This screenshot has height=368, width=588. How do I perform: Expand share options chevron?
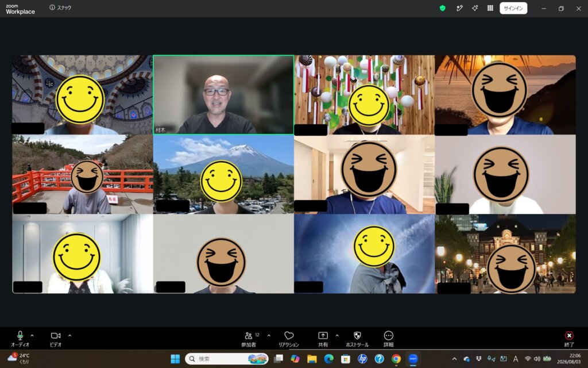336,335
